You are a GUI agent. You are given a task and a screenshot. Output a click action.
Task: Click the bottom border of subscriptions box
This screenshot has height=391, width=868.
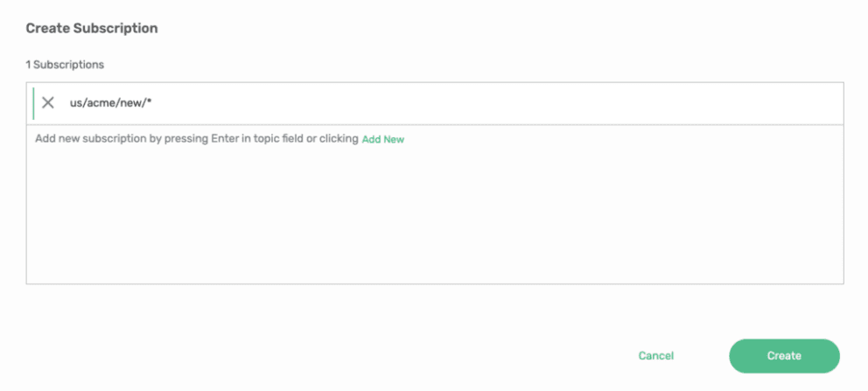click(x=434, y=283)
